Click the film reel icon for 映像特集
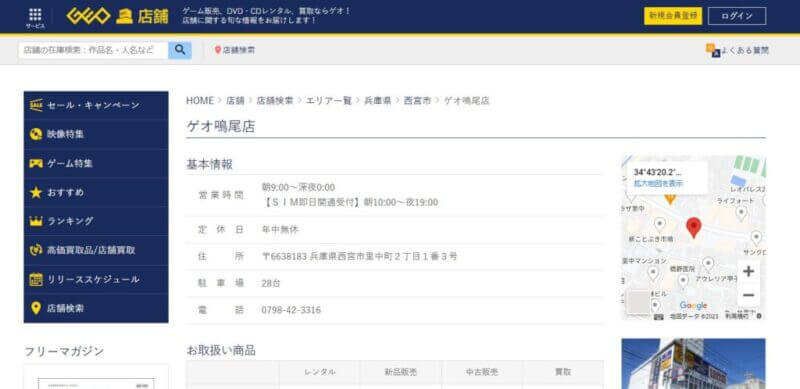 pos(36,134)
